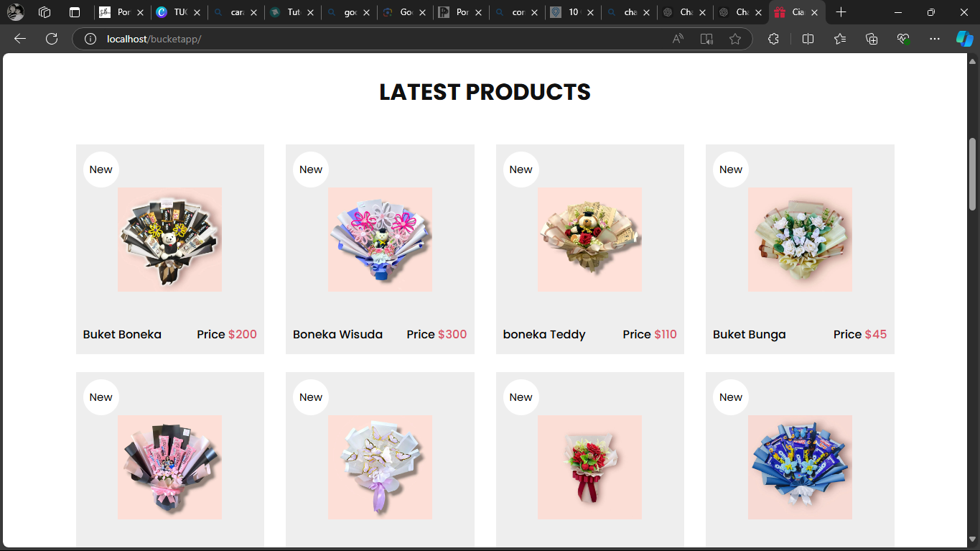980x551 pixels.
Task: Open the boneka Teddy product image
Action: point(589,239)
